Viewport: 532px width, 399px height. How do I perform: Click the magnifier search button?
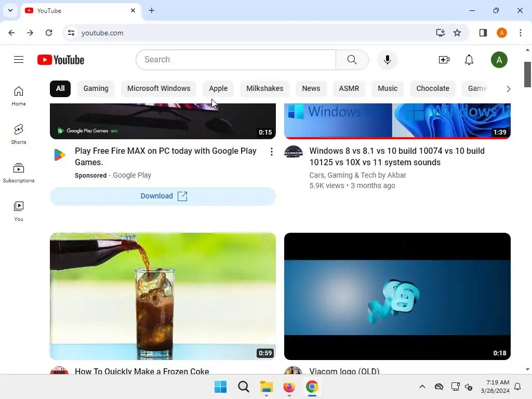pyautogui.click(x=352, y=60)
